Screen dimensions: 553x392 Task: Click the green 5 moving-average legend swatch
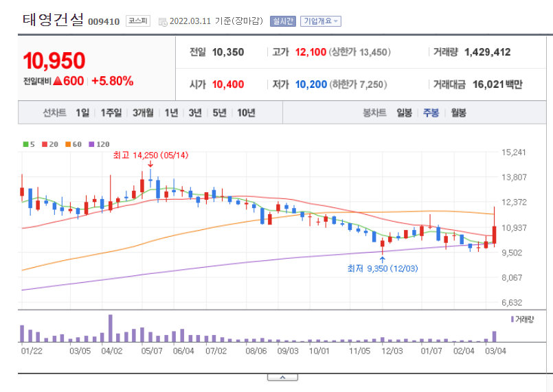click(x=25, y=144)
